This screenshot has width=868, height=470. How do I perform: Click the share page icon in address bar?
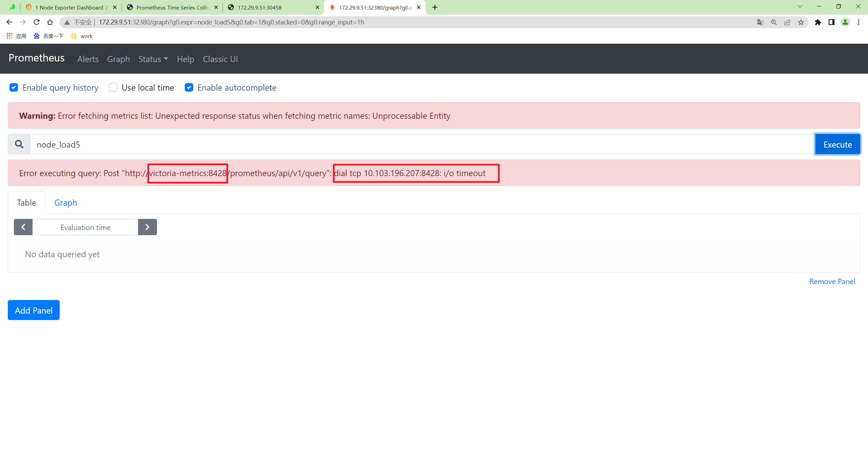coord(787,22)
